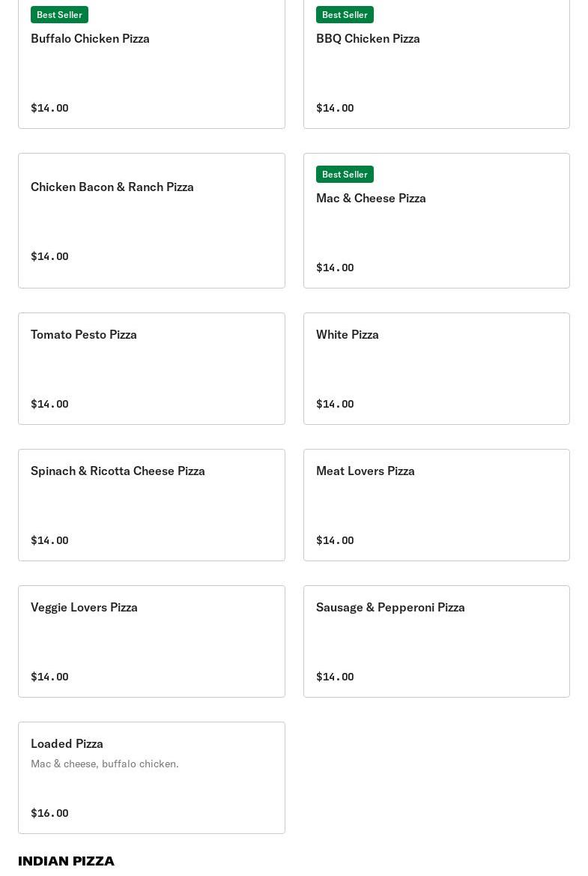Click the Loaded Pizza description text
The width and height of the screenshot is (588, 876).
pyautogui.click(x=105, y=764)
